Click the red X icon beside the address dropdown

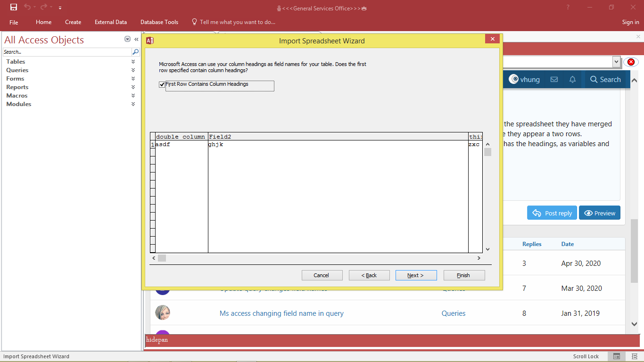pyautogui.click(x=631, y=62)
